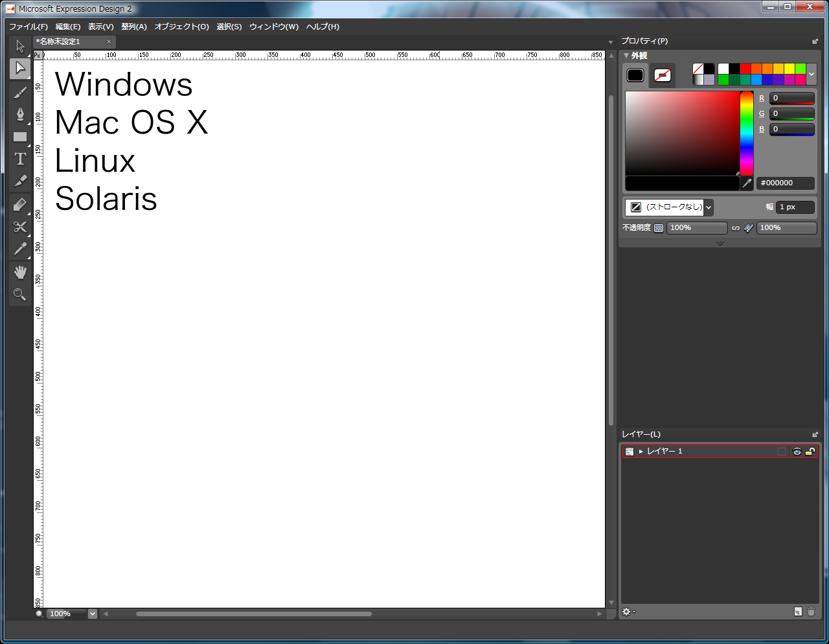829x644 pixels.
Task: Click the rainbow hue slider bar
Action: 747,133
